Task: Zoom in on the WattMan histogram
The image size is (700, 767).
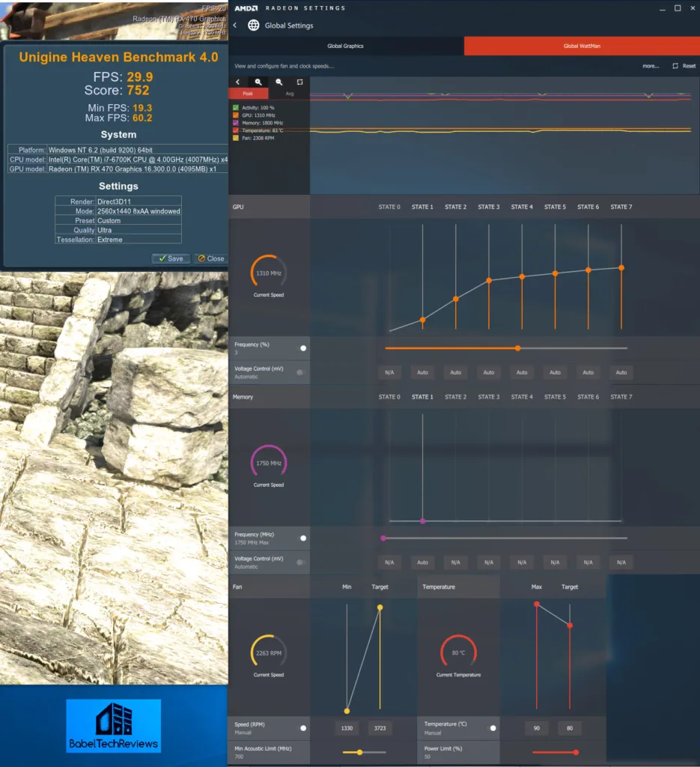Action: [x=258, y=82]
